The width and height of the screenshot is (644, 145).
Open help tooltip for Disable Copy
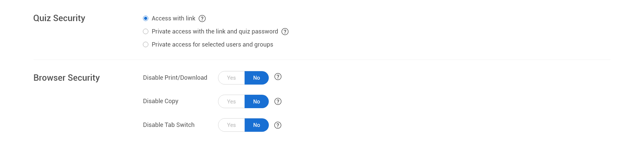pos(278,101)
